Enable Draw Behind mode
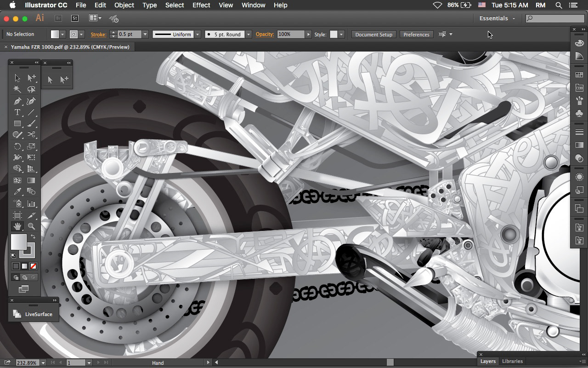Image resolution: width=588 pixels, height=368 pixels. pyautogui.click(x=24, y=277)
